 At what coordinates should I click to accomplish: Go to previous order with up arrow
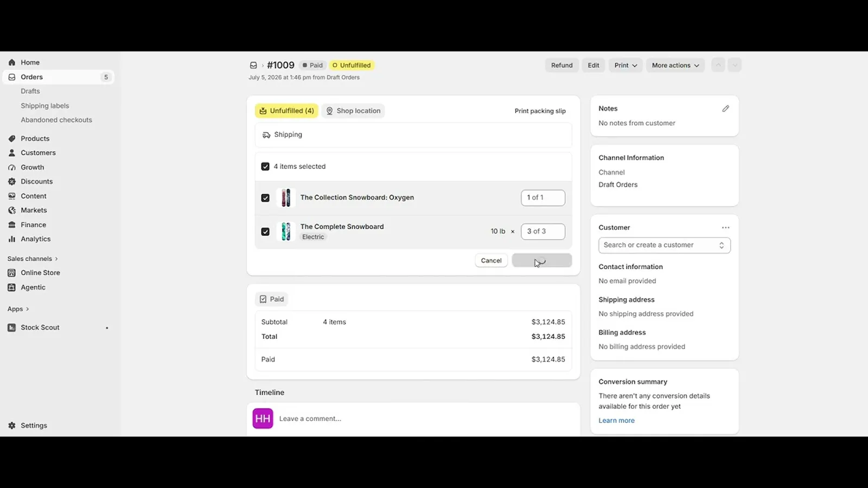pos(718,65)
